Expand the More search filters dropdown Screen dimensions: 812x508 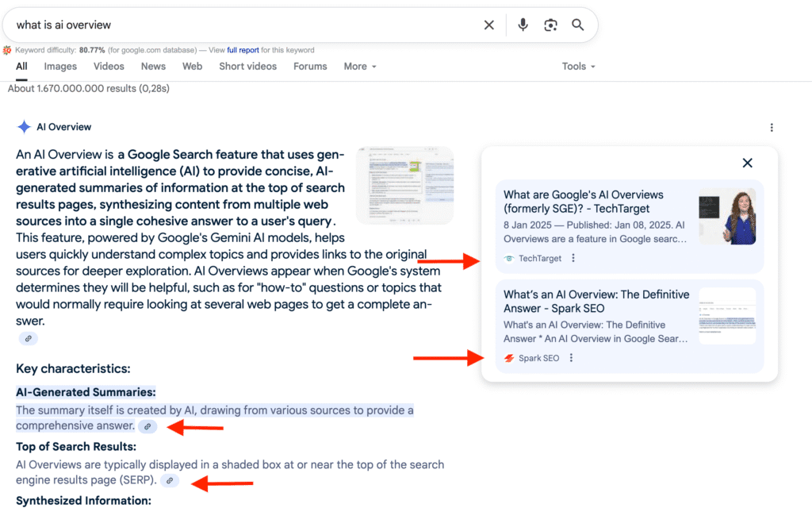[360, 67]
